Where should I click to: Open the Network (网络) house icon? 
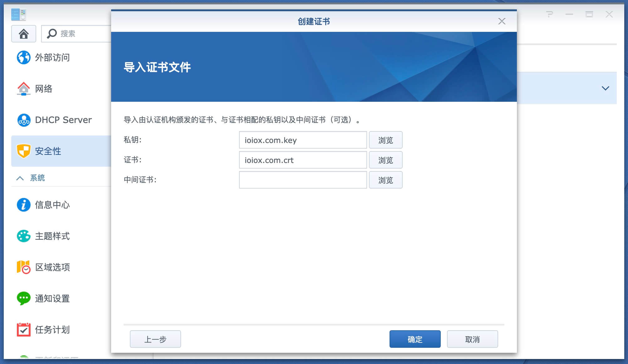coord(23,89)
